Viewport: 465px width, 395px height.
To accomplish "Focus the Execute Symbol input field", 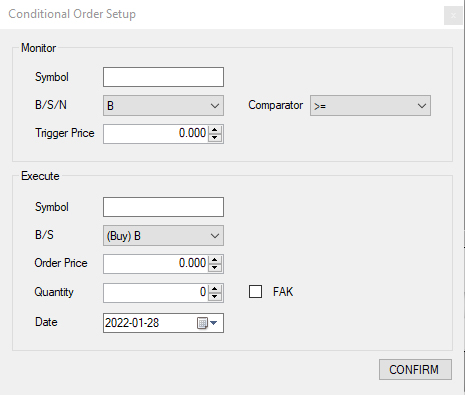I will coord(163,207).
